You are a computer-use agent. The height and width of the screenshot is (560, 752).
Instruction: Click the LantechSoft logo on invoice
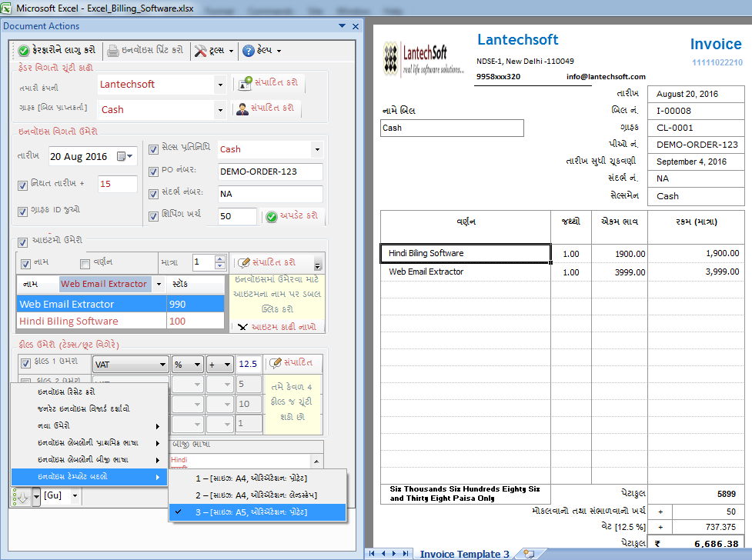pyautogui.click(x=423, y=59)
